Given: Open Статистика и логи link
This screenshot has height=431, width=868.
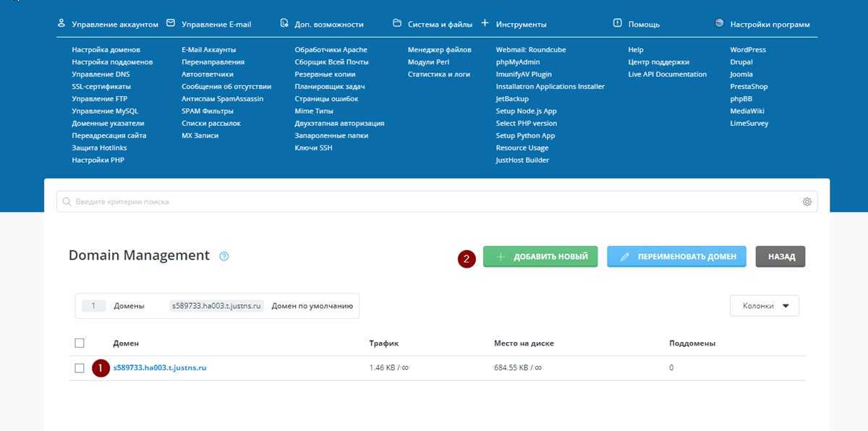Looking at the screenshot, I should pos(439,74).
